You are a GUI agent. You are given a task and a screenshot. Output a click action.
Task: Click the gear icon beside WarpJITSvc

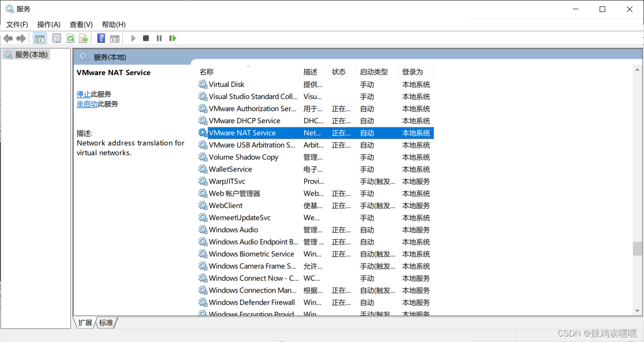pyautogui.click(x=203, y=181)
